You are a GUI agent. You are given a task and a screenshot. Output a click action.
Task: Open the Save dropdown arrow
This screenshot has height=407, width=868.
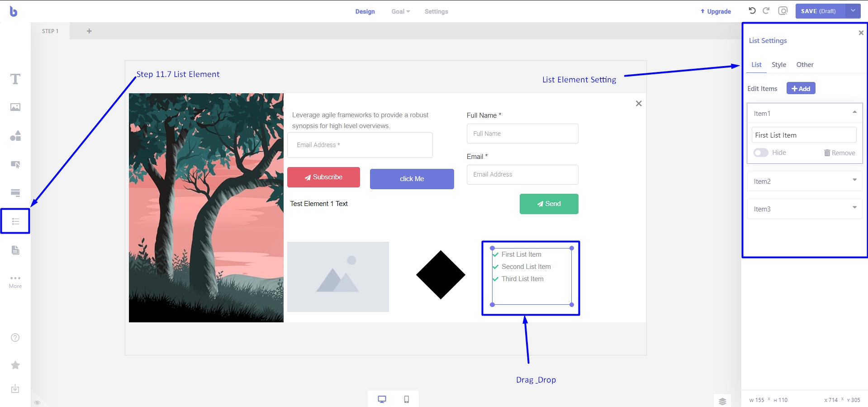853,11
